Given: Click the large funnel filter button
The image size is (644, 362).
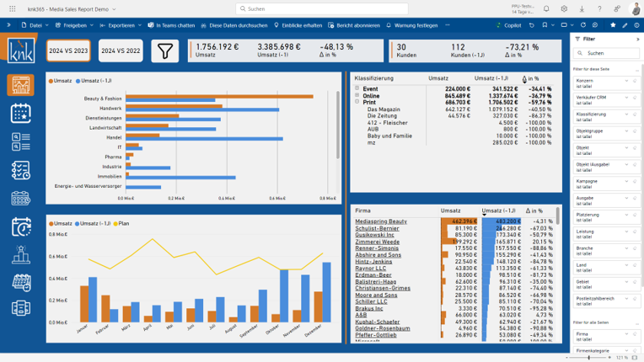Looking at the screenshot, I should point(164,51).
